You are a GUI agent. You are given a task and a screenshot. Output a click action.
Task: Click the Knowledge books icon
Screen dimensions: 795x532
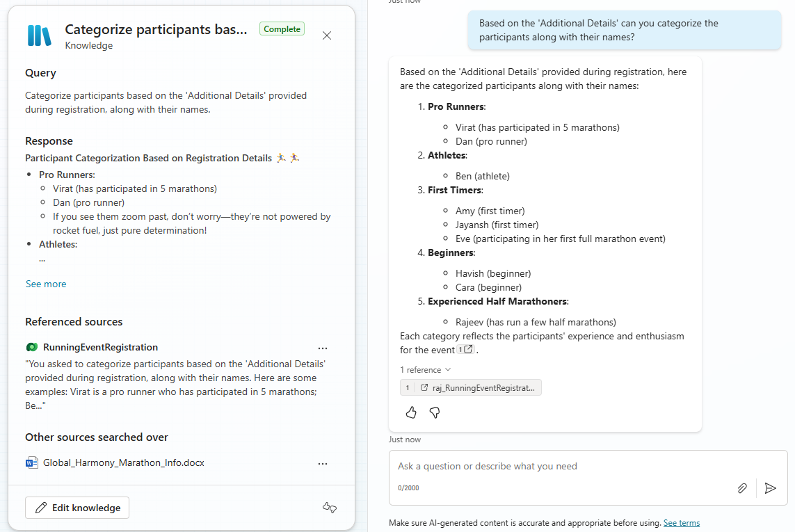pyautogui.click(x=39, y=35)
